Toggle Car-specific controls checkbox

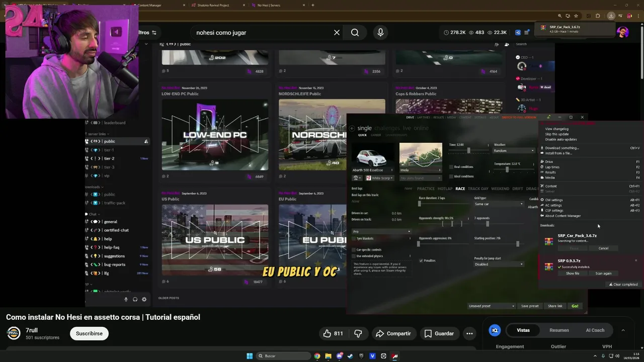point(354,250)
